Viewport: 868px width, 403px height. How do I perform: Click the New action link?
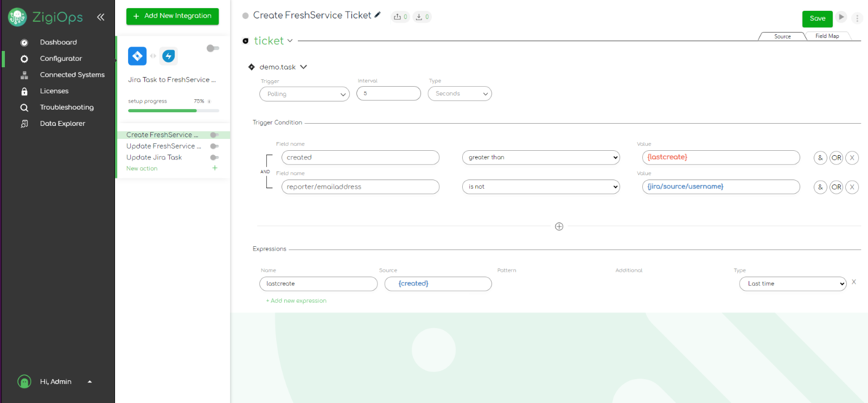pos(142,169)
